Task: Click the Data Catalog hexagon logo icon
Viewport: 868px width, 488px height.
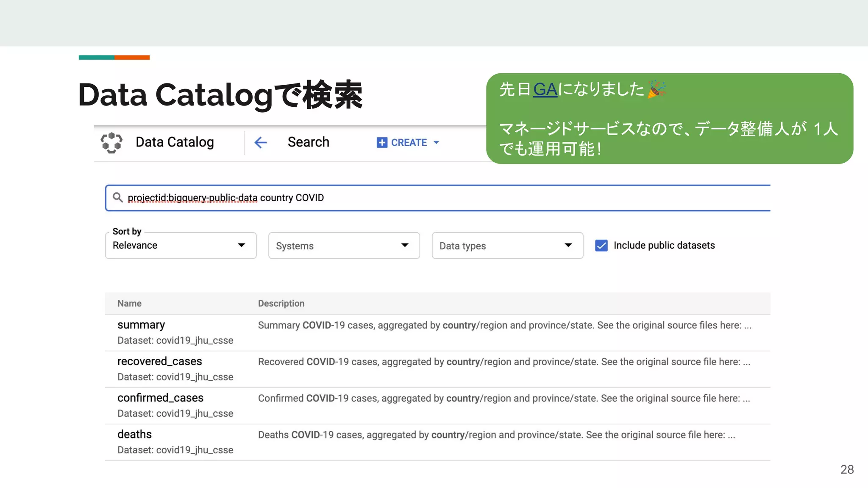Action: pos(111,143)
